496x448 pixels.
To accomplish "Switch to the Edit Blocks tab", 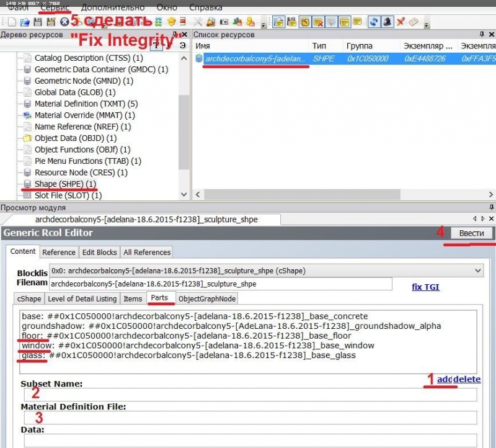I will click(100, 252).
